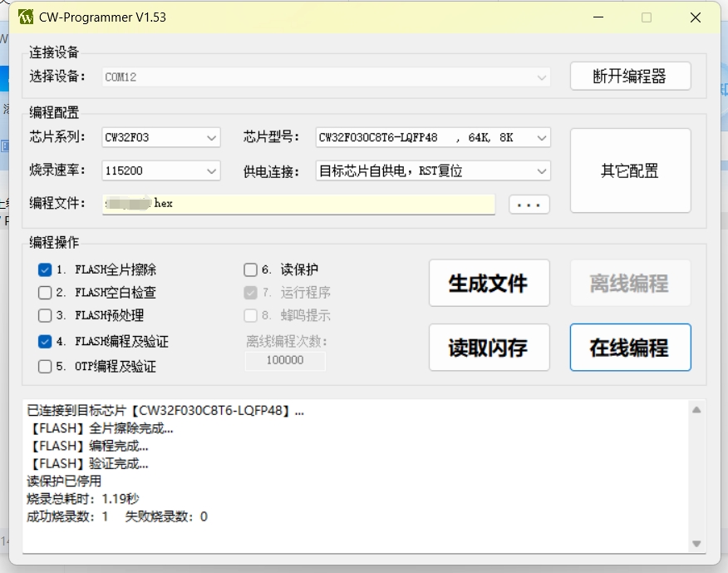Click the 编程文件 path field
728x573 pixels.
pos(298,205)
